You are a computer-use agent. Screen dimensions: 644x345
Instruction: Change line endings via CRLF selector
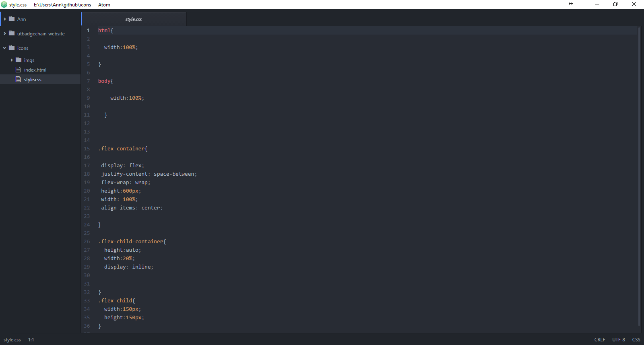click(x=600, y=340)
